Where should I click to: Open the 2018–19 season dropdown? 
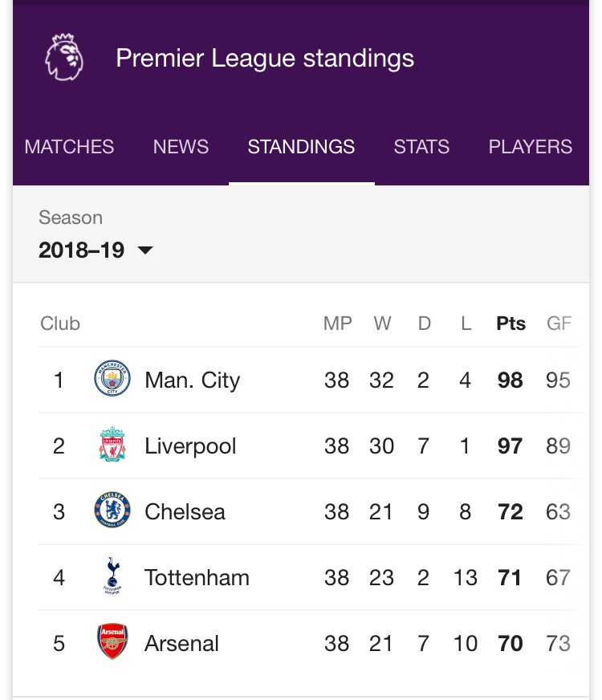click(x=96, y=250)
